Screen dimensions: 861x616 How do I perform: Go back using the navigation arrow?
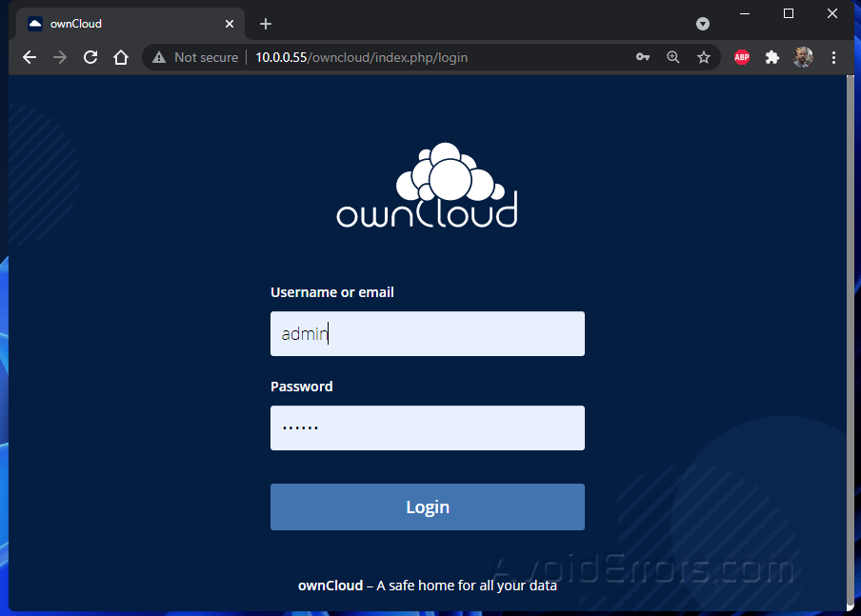[x=30, y=57]
